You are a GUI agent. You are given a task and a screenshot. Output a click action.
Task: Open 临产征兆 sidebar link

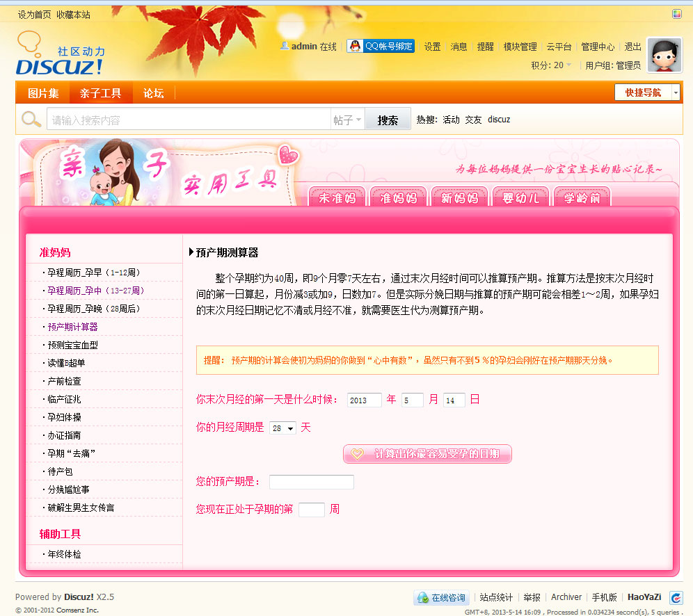click(64, 399)
